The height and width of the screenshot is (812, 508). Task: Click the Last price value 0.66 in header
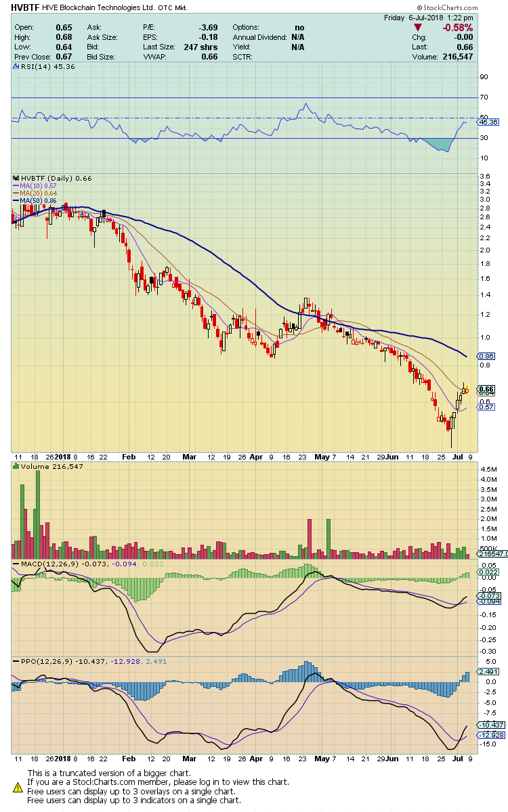[466, 47]
